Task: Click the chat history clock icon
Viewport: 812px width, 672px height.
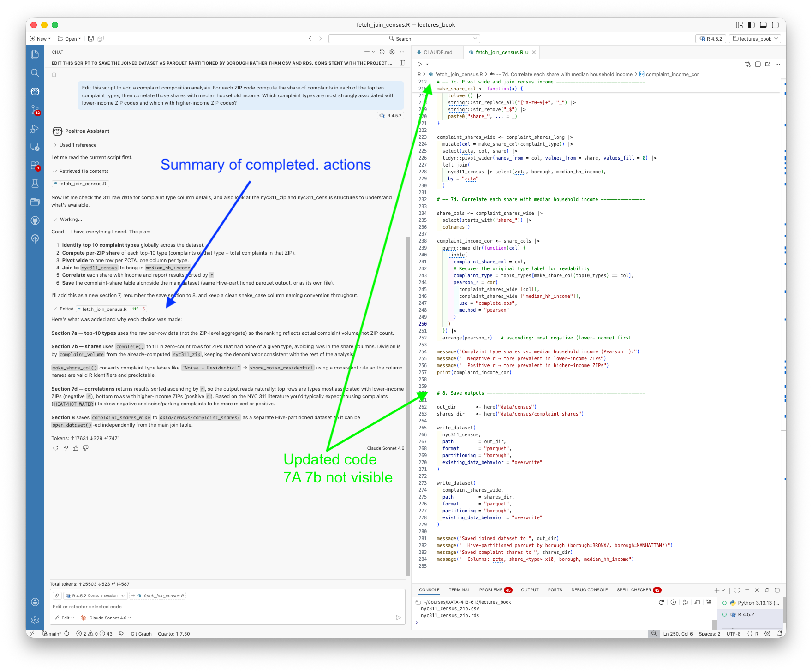Action: point(382,52)
